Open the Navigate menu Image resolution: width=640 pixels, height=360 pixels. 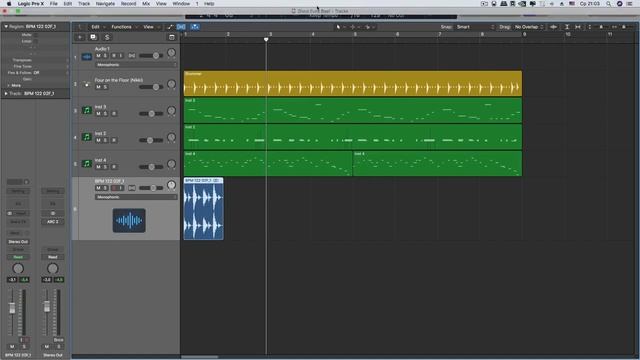[x=105, y=4]
